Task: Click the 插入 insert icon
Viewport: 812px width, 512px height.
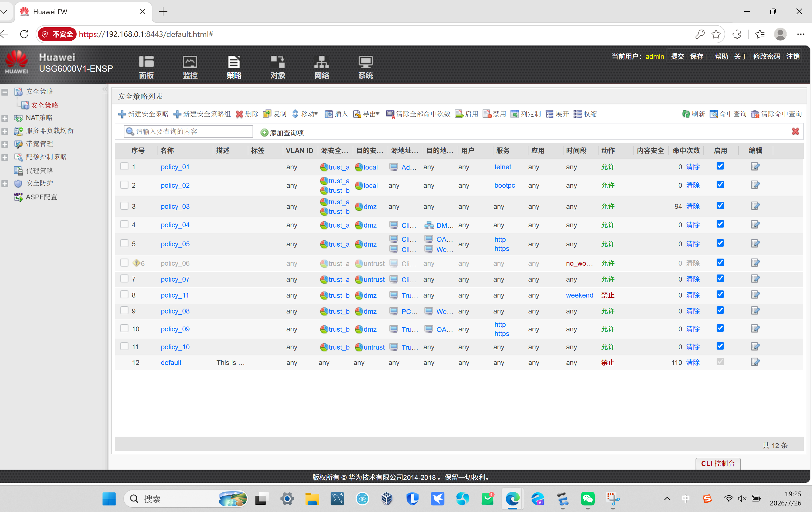Action: [x=329, y=114]
